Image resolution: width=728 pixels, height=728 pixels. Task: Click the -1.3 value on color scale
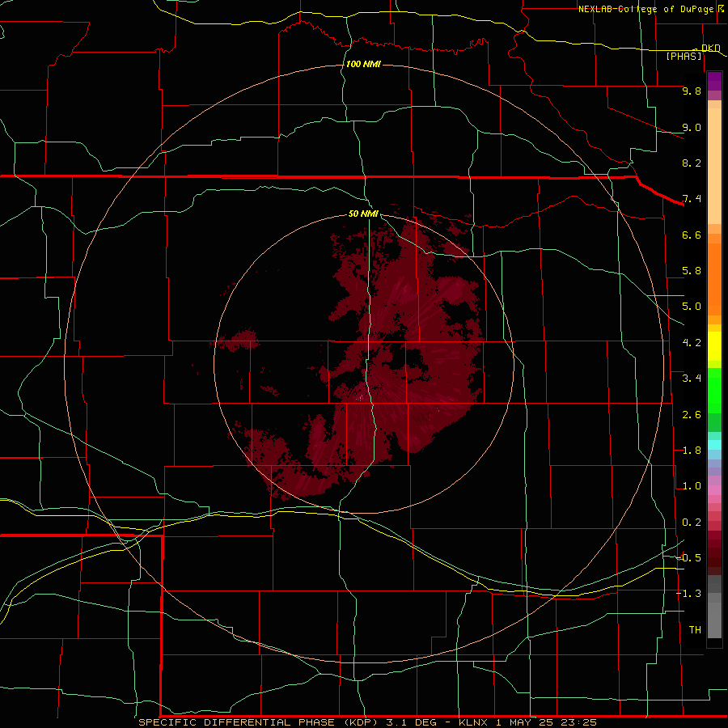(688, 594)
